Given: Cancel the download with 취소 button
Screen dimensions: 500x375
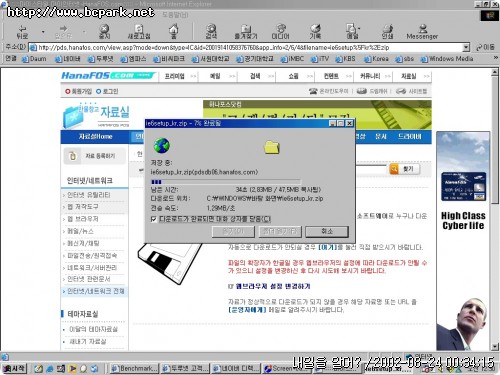Looking at the screenshot, I should [x=327, y=232].
